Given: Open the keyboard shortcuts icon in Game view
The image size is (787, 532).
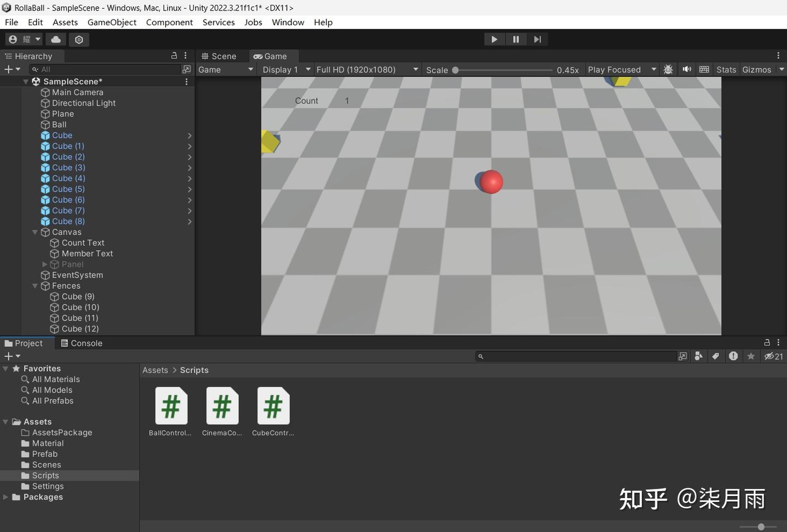Looking at the screenshot, I should [x=704, y=69].
